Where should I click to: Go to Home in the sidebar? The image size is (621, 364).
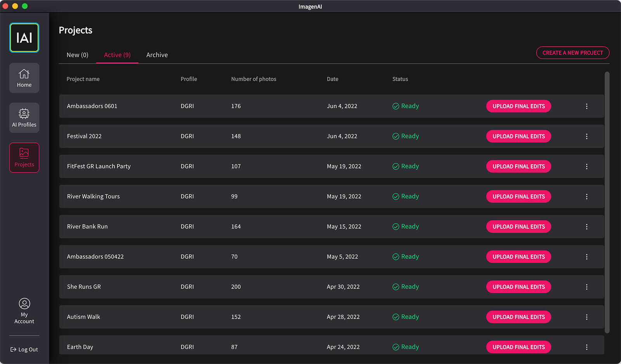tap(24, 78)
